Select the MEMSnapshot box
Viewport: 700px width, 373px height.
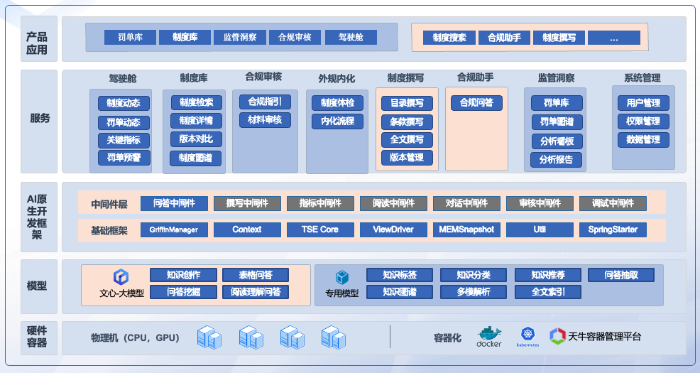(x=467, y=230)
